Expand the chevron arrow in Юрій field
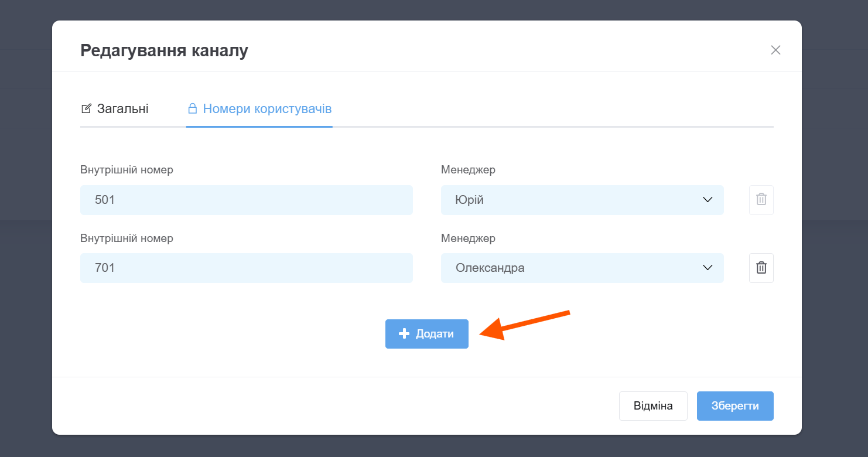 (707, 200)
